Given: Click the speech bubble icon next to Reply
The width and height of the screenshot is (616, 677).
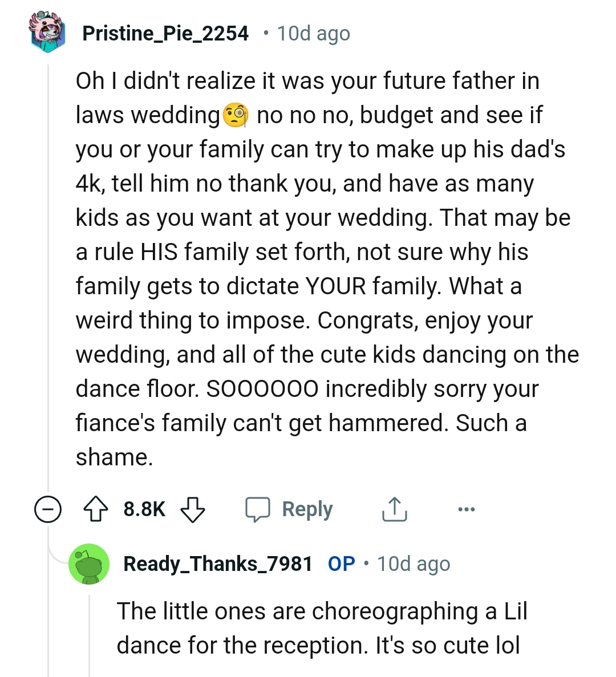Looking at the screenshot, I should pyautogui.click(x=261, y=509).
